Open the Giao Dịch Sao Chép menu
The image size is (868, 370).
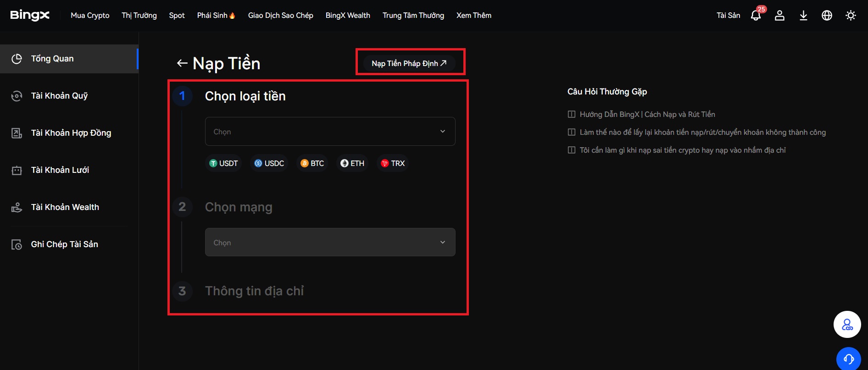click(281, 15)
